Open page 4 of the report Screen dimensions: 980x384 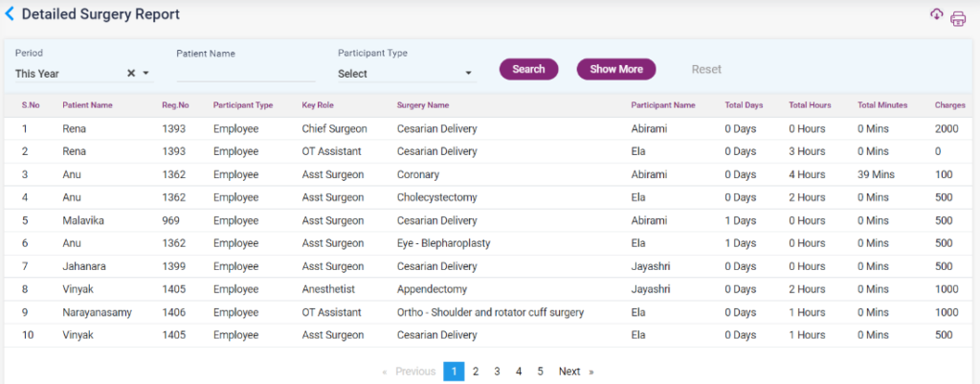click(519, 372)
